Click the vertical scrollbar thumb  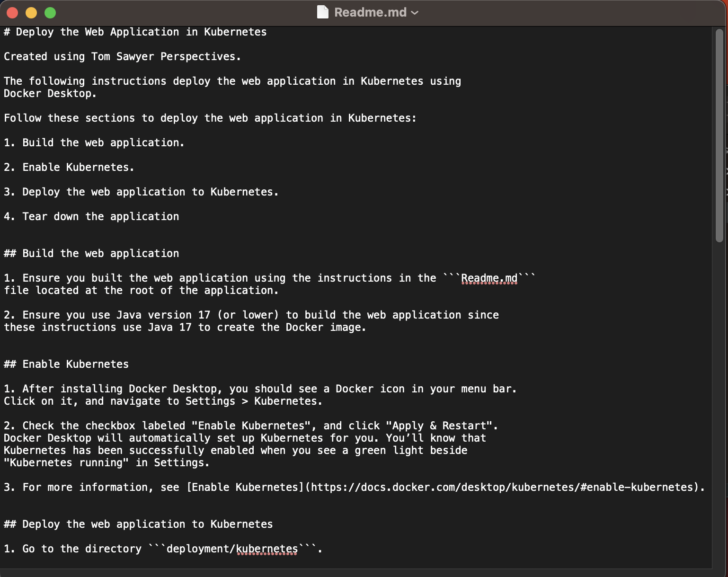click(x=719, y=136)
